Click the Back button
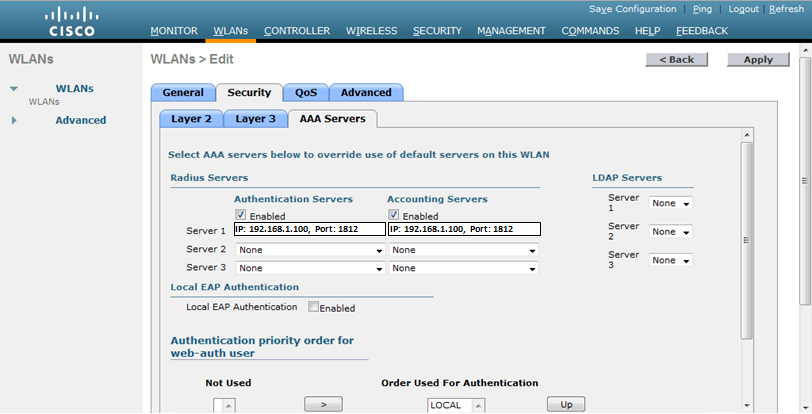 [x=676, y=60]
